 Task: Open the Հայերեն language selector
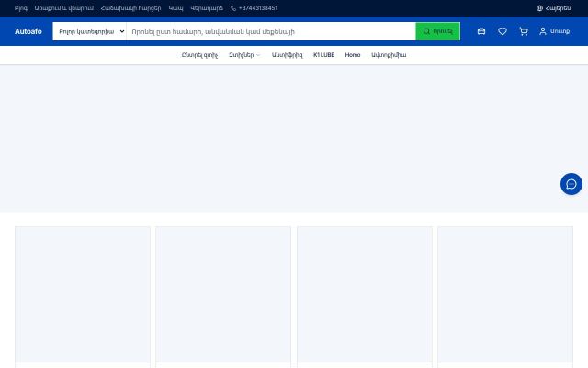(553, 8)
